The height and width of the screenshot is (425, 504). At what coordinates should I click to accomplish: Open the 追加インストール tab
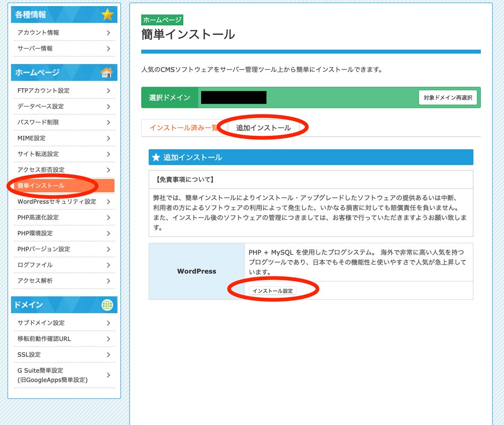(263, 128)
